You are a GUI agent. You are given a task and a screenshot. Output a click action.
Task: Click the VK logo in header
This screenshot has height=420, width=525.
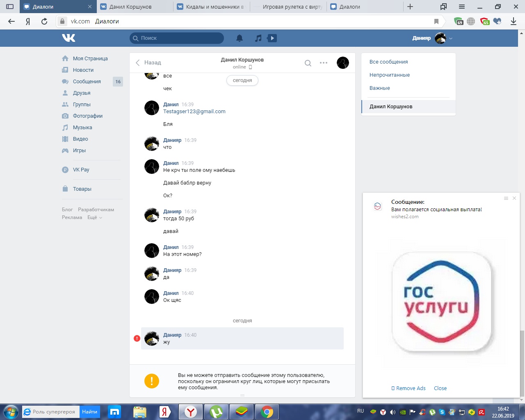point(68,38)
